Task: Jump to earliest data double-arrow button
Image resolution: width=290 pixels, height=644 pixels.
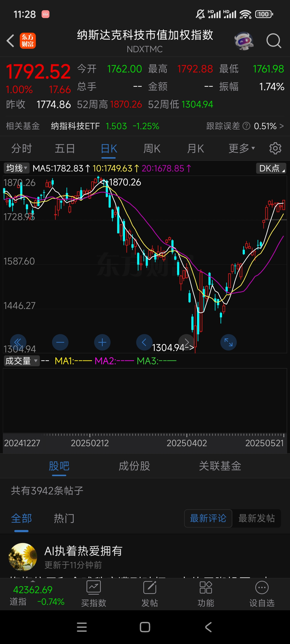Action: pyautogui.click(x=18, y=342)
